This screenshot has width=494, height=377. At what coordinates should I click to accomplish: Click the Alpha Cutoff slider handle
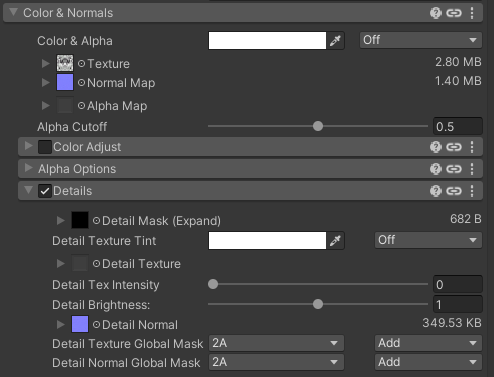pos(318,126)
